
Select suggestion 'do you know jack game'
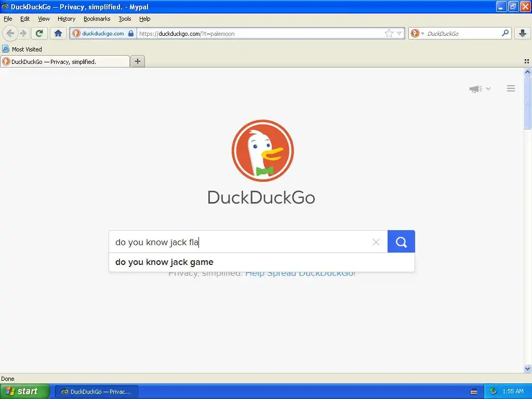pyautogui.click(x=262, y=262)
